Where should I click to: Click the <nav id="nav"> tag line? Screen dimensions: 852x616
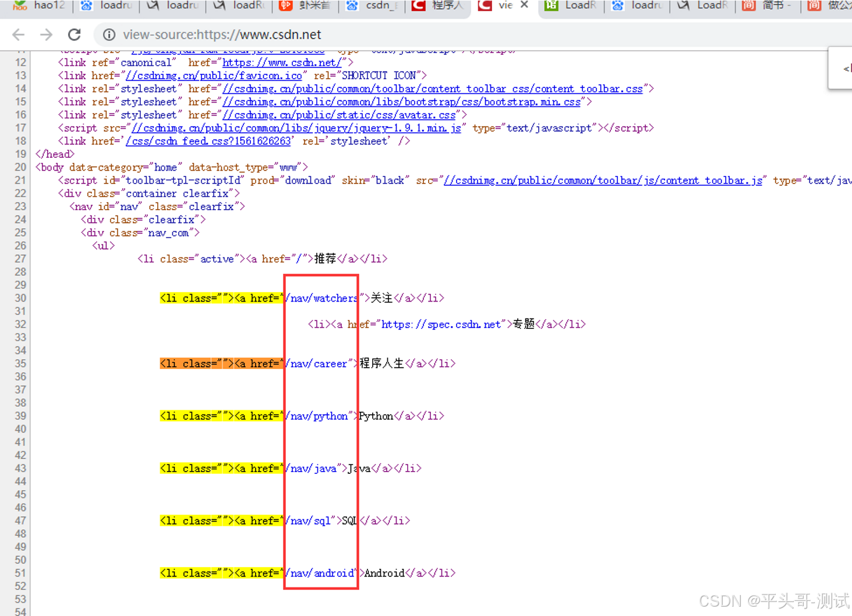coord(157,207)
